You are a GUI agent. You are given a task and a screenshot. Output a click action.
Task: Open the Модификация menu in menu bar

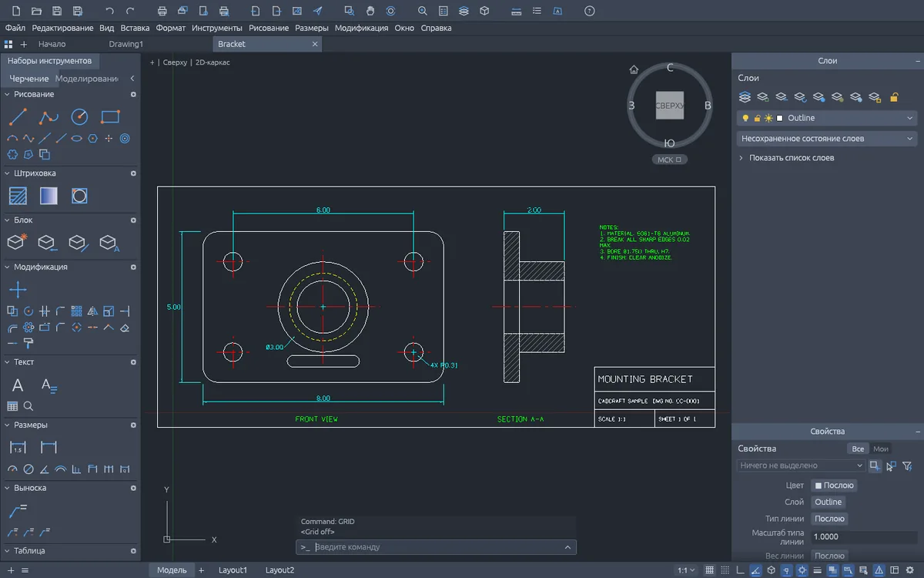361,28
